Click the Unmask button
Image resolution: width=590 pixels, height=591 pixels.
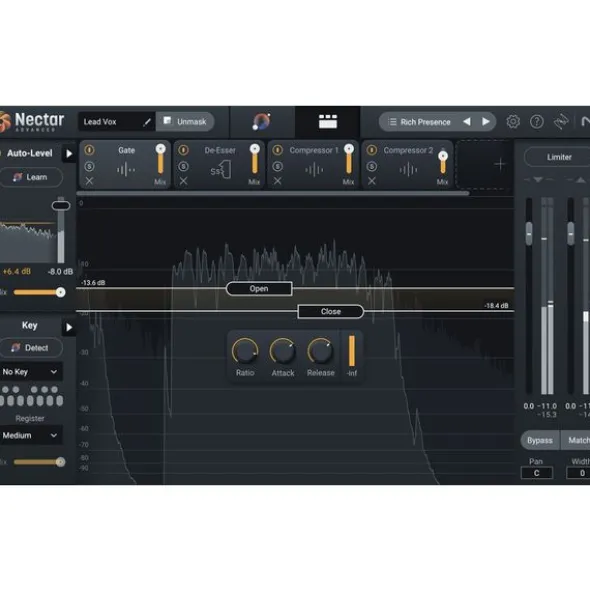(x=185, y=121)
